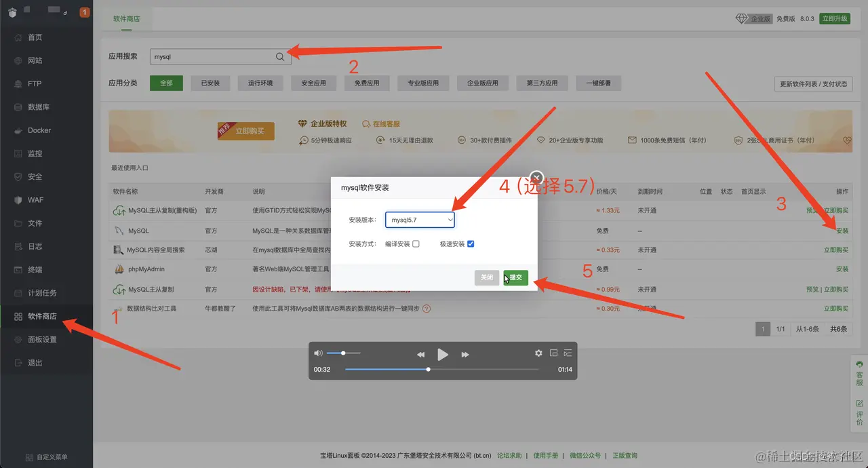This screenshot has height=468, width=868.
Task: Open the 正版查询 footer link
Action: 625,456
